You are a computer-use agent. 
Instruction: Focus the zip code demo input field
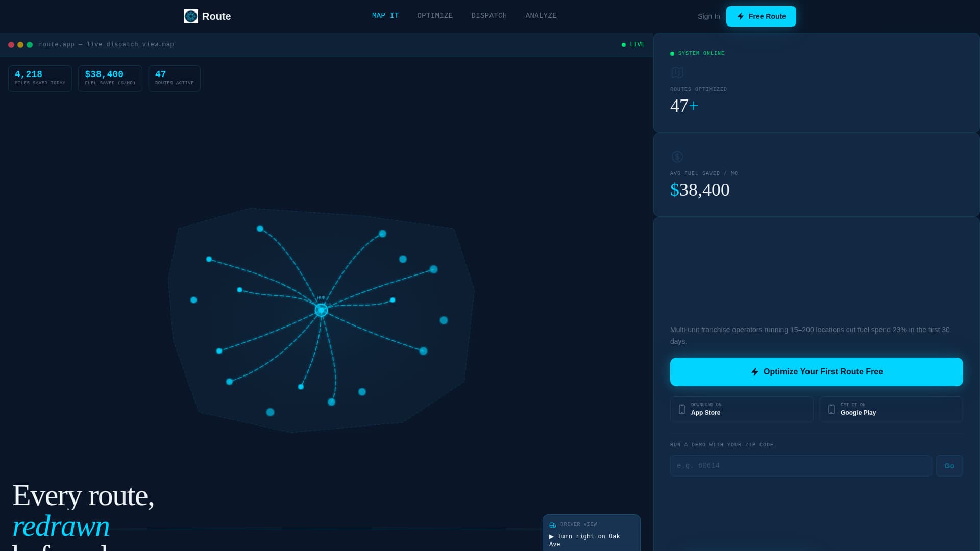[801, 466]
